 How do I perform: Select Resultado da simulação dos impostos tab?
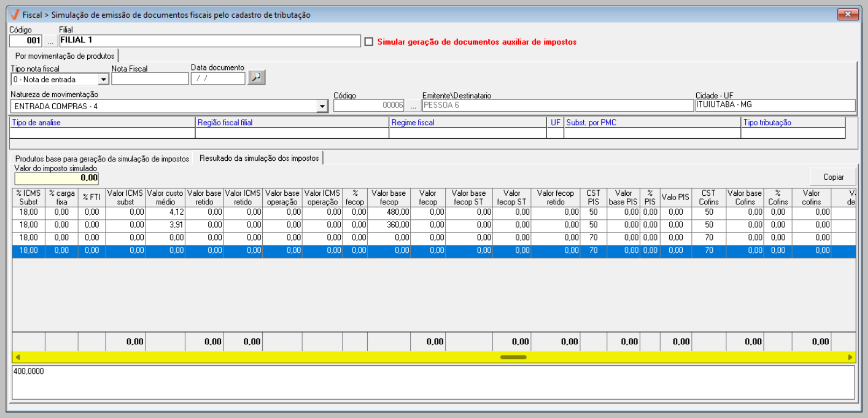(259, 158)
